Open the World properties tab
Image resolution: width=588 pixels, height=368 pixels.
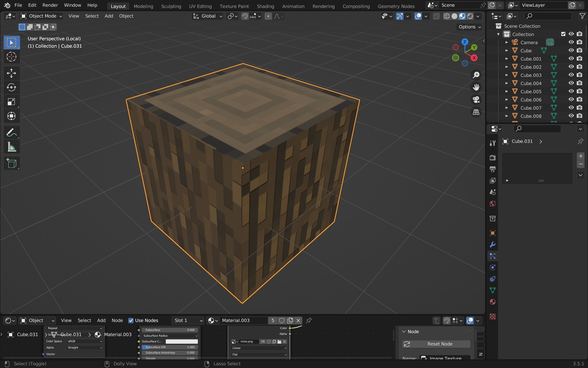click(x=492, y=204)
